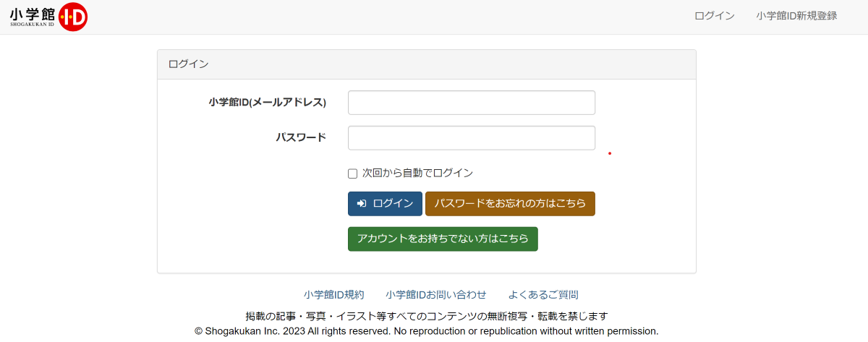
Task: Open the 小学館ID規約 footer link
Action: [334, 295]
